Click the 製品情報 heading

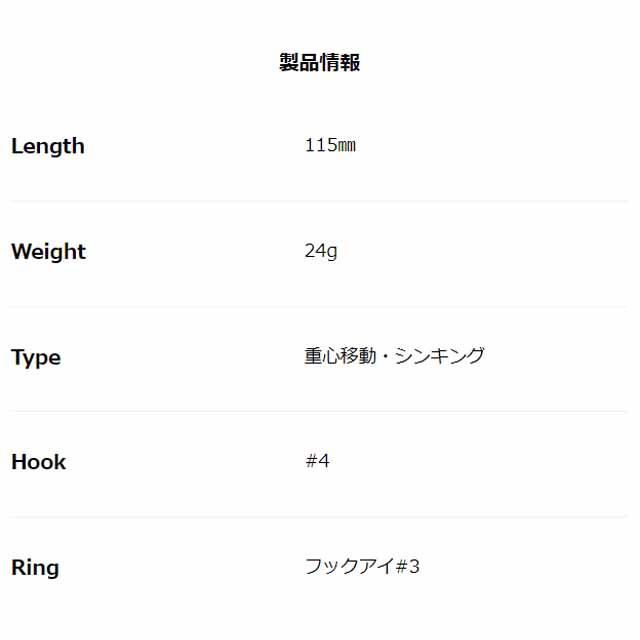[320, 62]
